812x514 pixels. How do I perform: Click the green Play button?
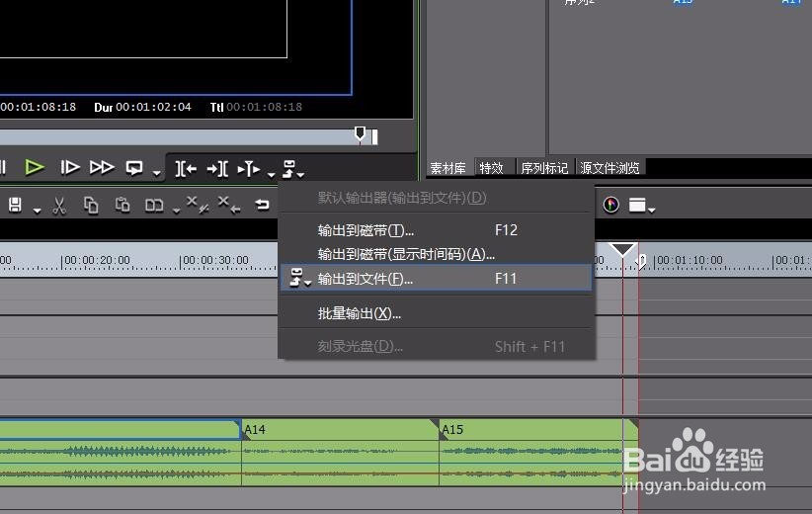click(x=35, y=167)
